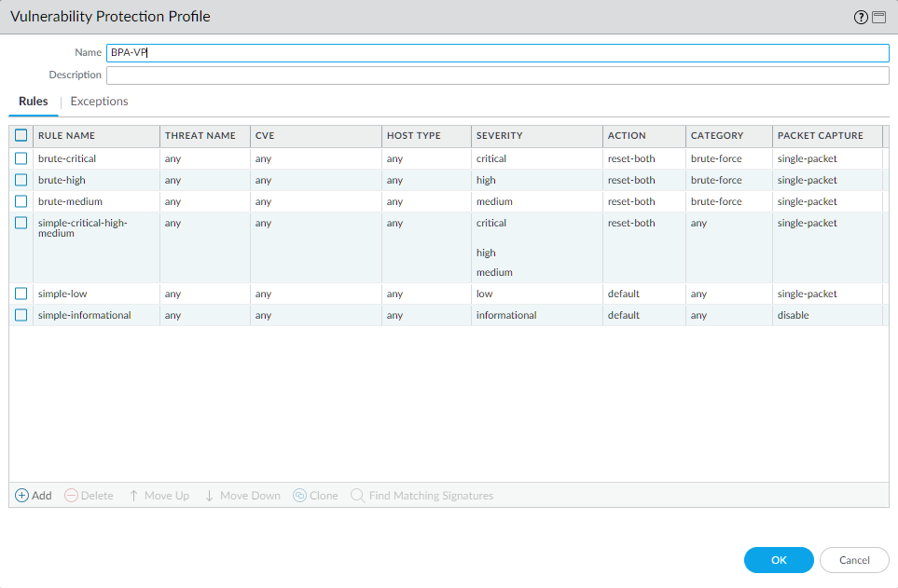Check the brute-medium rule checkbox
This screenshot has width=898, height=588.
pos(21,201)
